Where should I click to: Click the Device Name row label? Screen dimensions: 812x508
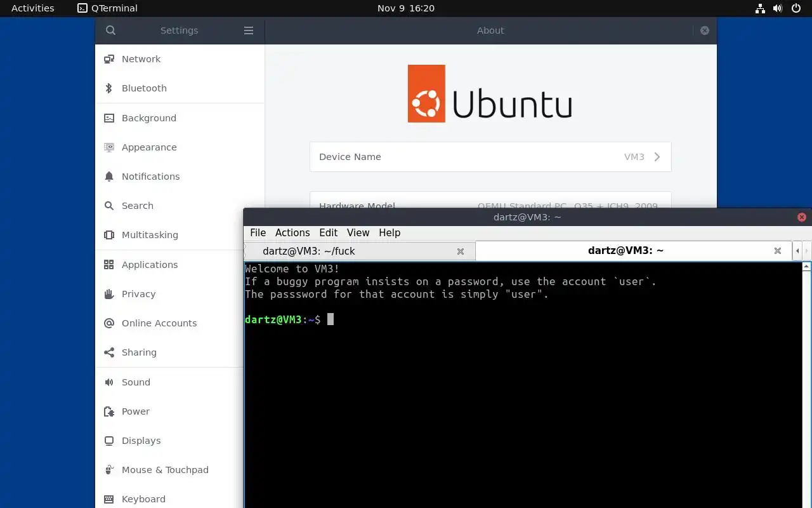pyautogui.click(x=350, y=157)
